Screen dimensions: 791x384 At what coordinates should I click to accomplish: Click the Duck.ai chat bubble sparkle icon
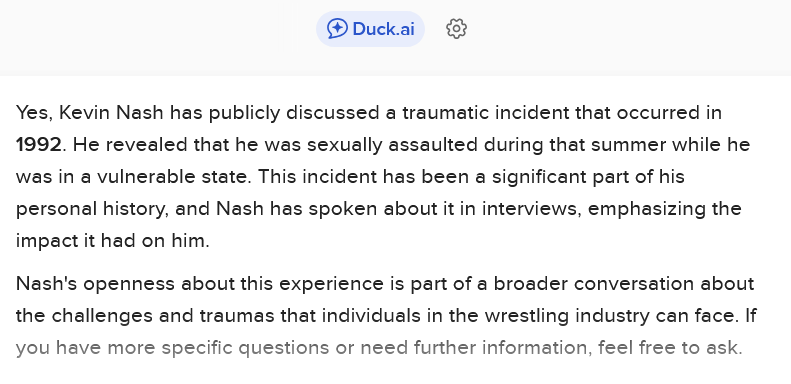click(337, 29)
